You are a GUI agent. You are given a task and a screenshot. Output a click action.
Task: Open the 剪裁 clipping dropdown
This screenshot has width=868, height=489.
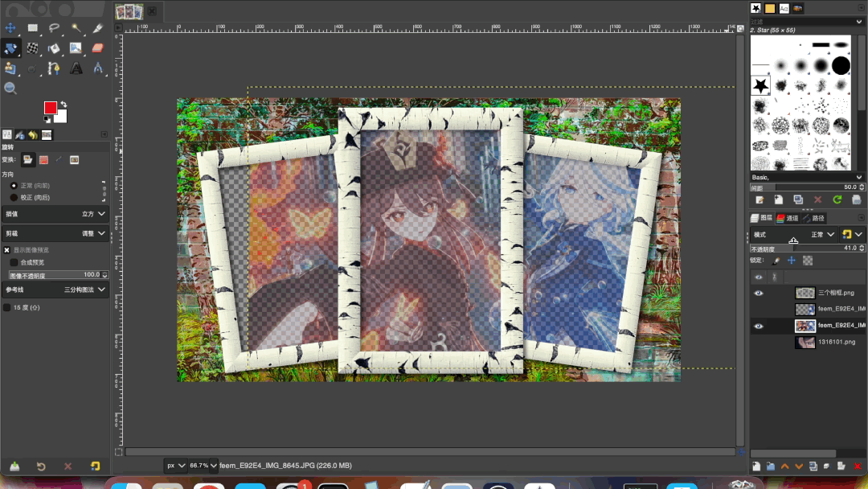click(x=55, y=234)
